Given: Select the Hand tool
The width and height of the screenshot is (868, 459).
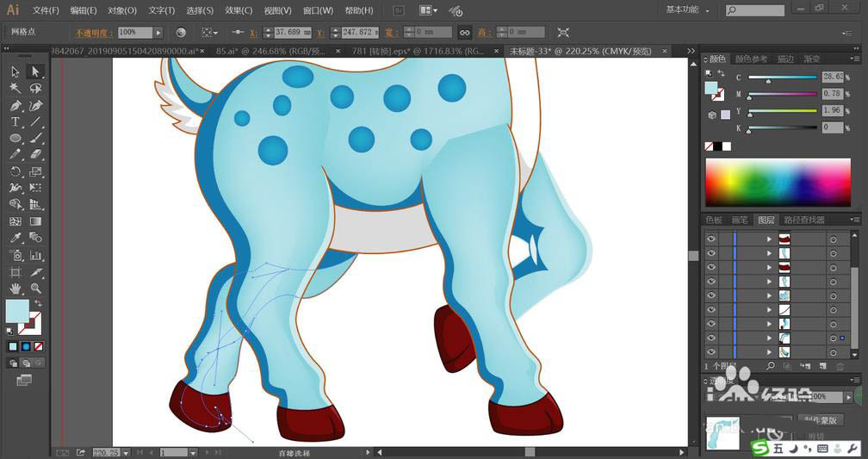Looking at the screenshot, I should tap(15, 288).
